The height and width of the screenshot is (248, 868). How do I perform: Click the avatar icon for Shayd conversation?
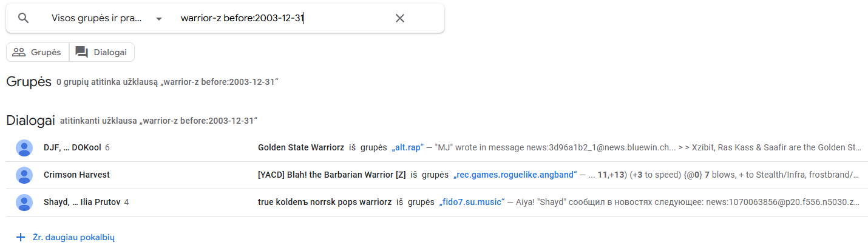[x=24, y=203]
